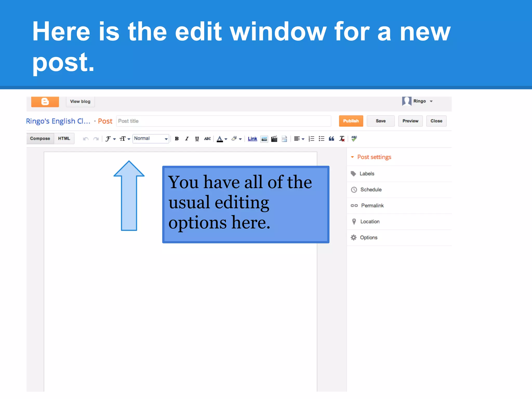This screenshot has height=399, width=532.
Task: Toggle Underline formatting
Action: (197, 138)
